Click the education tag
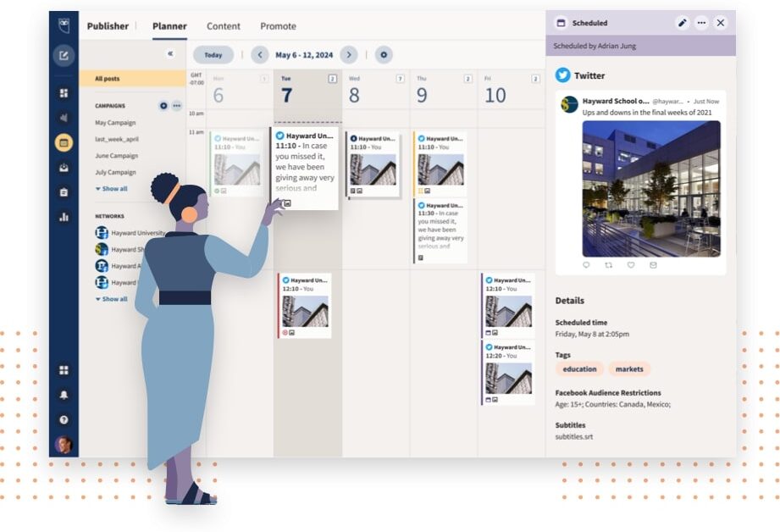This screenshot has height=532, width=780. [579, 369]
